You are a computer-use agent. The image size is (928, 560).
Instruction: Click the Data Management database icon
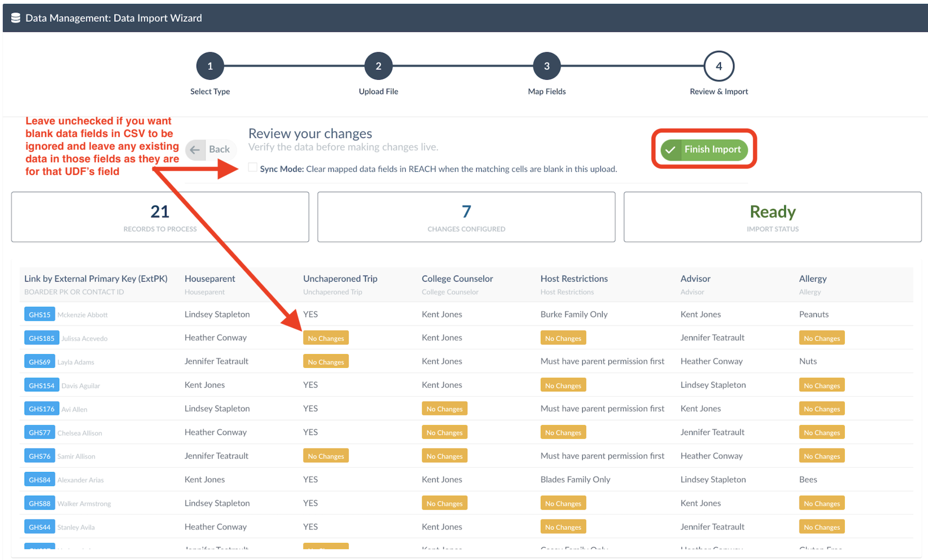click(16, 18)
